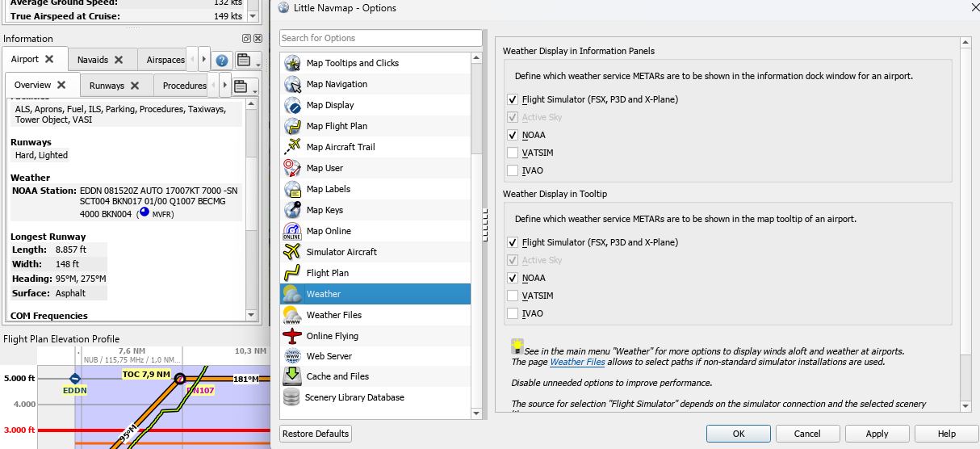Float the Information dock window
The width and height of the screenshot is (980, 449).
pos(246,39)
